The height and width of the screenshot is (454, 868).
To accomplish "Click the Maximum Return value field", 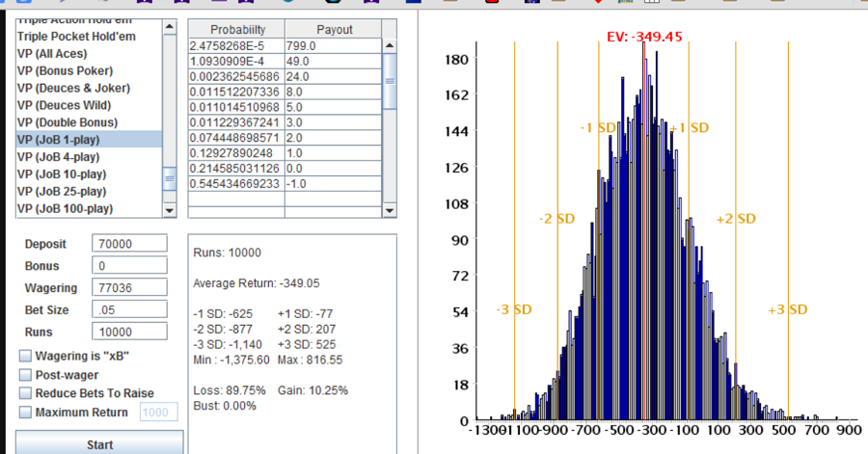I will 158,412.
